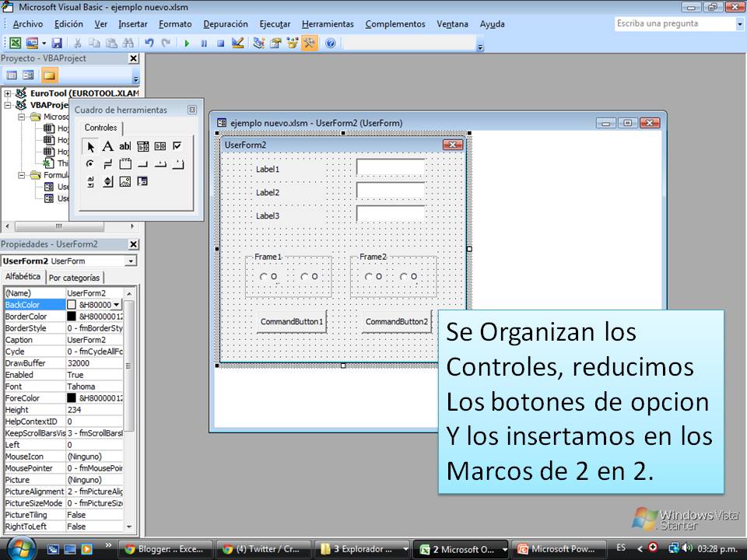The image size is (747, 560).
Task: Choose the CheckBox control in the toolbox
Action: pyautogui.click(x=177, y=146)
